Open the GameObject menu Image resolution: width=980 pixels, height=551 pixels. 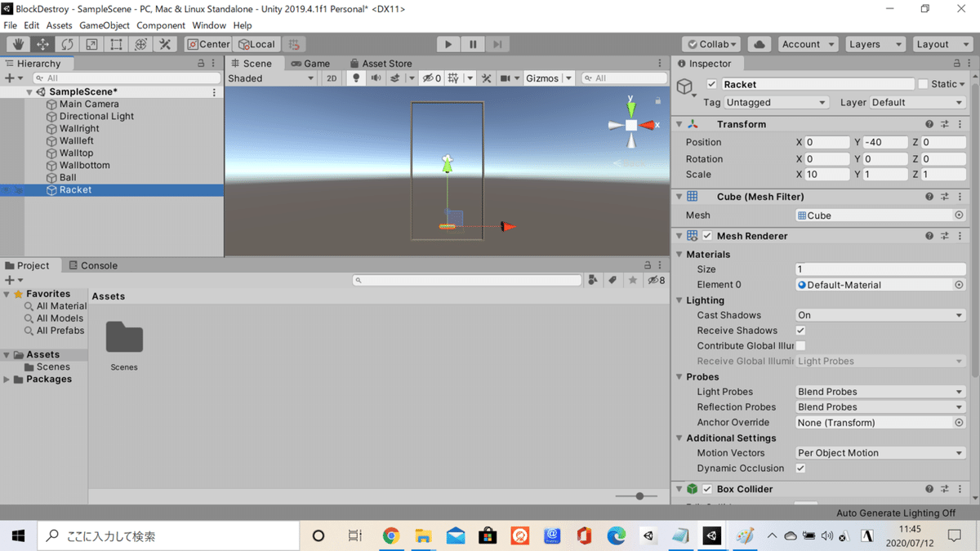pos(105,25)
